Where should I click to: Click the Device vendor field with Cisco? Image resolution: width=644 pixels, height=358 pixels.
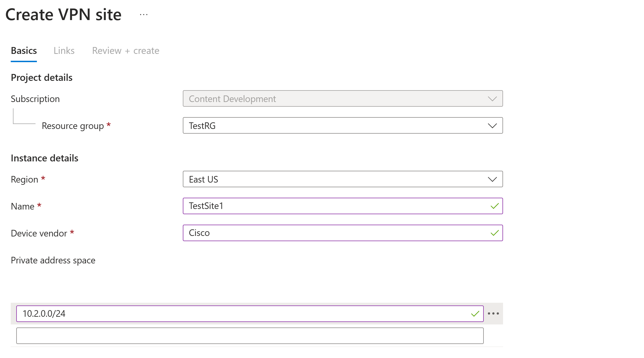click(330, 233)
